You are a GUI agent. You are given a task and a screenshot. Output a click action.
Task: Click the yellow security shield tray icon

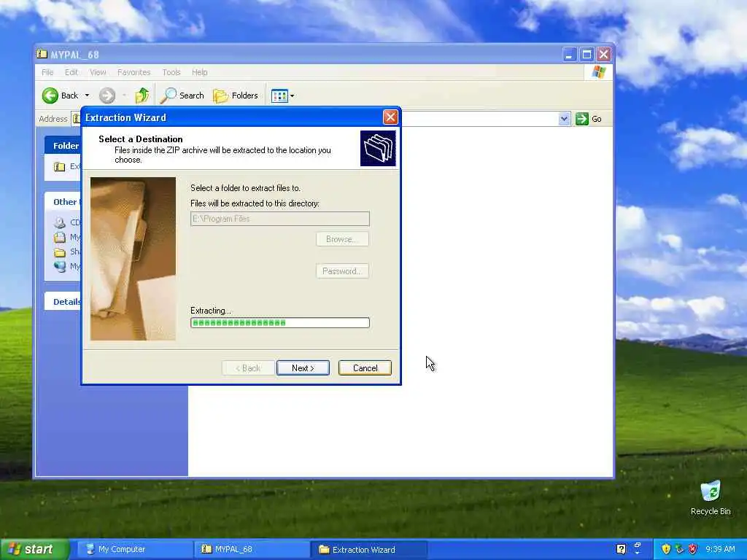666,549
